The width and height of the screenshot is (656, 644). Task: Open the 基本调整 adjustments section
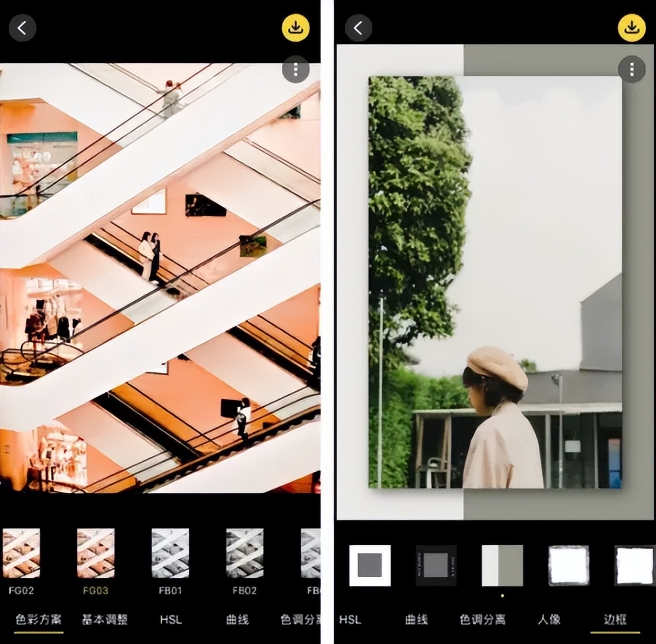(104, 619)
